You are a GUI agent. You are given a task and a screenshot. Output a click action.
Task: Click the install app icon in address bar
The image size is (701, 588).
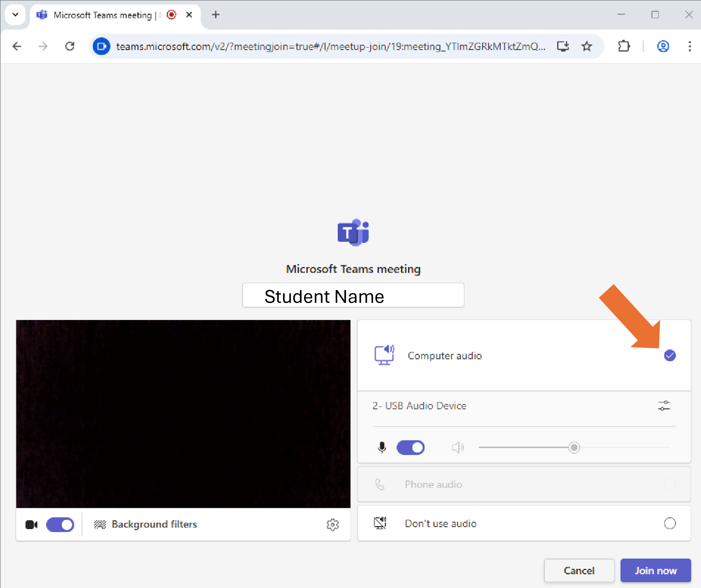coord(563,46)
